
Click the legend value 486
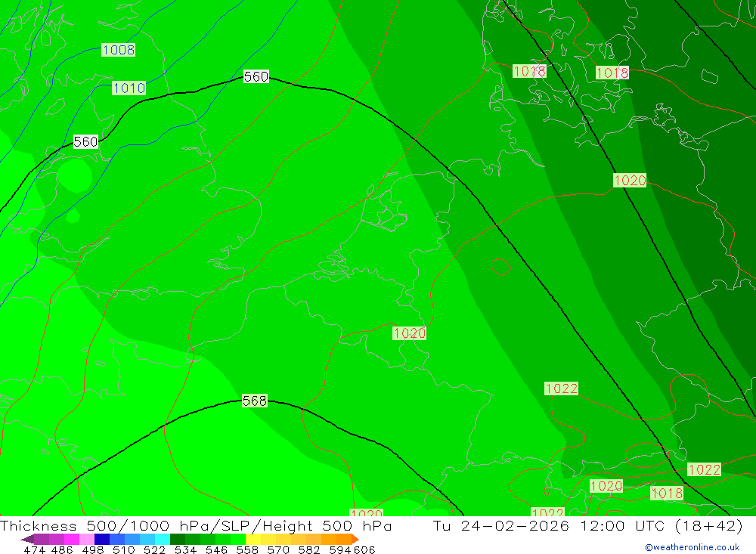coord(62,549)
